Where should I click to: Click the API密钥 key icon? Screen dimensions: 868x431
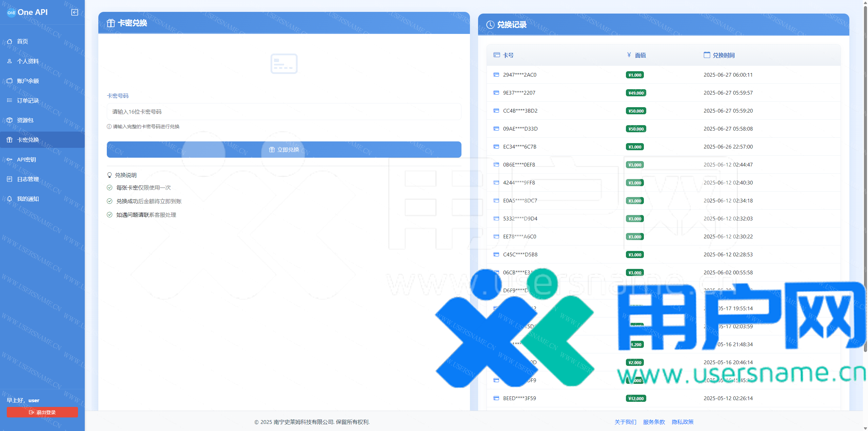tap(9, 159)
